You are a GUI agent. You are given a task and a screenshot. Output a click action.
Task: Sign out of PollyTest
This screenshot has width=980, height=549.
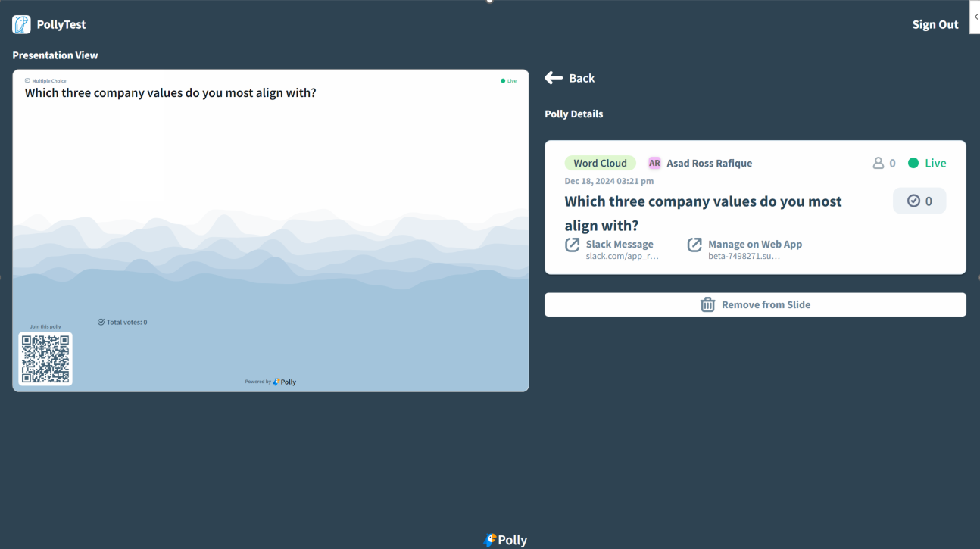pyautogui.click(x=935, y=23)
